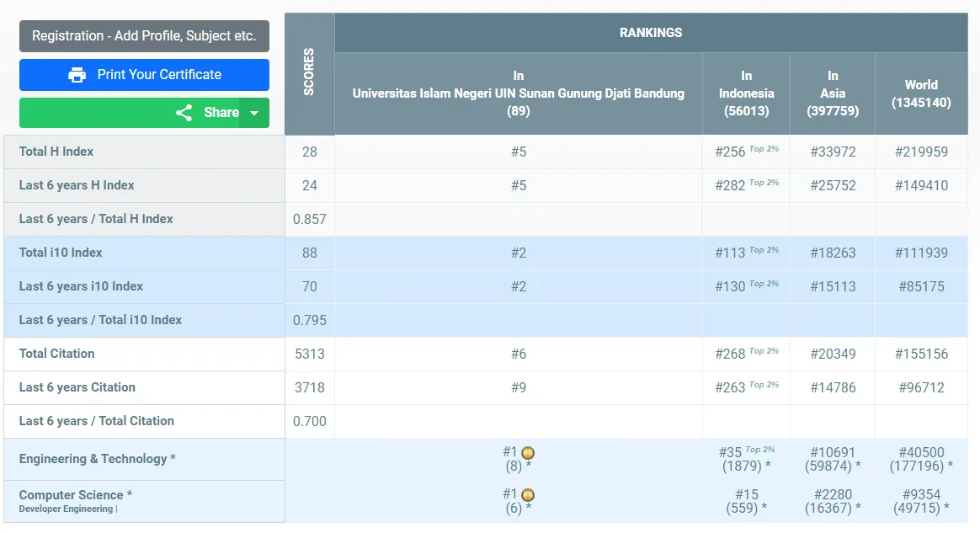Open the Computer Science subject label
The height and width of the screenshot is (533, 980).
tap(75, 495)
